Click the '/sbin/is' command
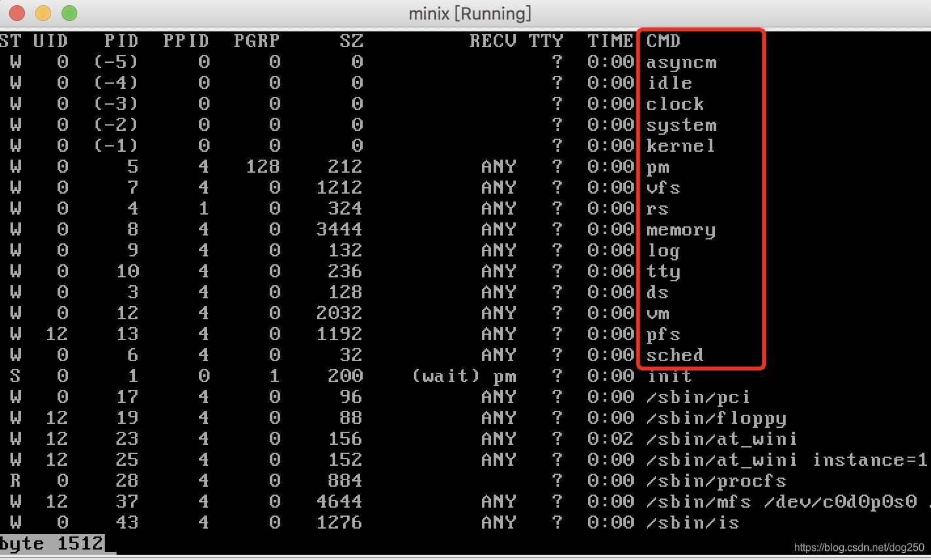This screenshot has width=931, height=560. pyautogui.click(x=693, y=523)
